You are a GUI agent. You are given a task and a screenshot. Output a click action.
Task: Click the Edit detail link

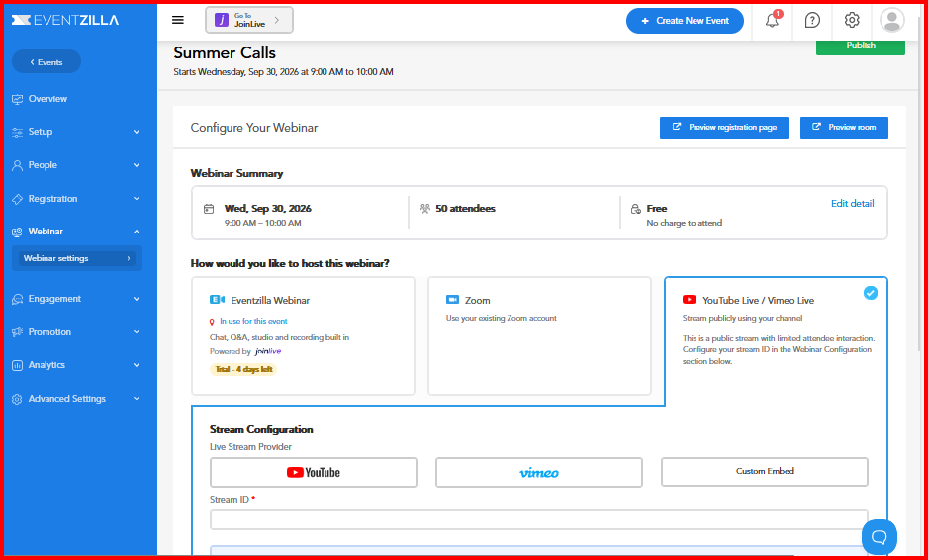852,203
